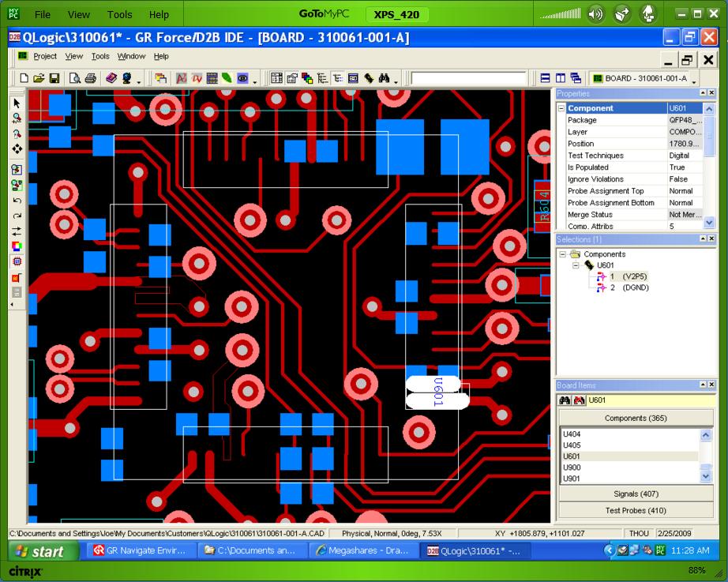
Task: Toggle the eye visibility icon in the toolbar
Action: (242, 78)
